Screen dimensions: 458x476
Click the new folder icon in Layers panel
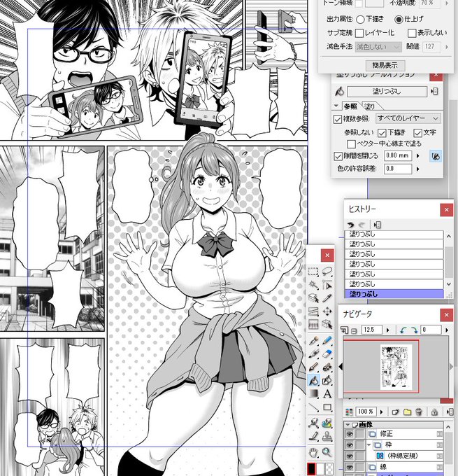coord(407,412)
